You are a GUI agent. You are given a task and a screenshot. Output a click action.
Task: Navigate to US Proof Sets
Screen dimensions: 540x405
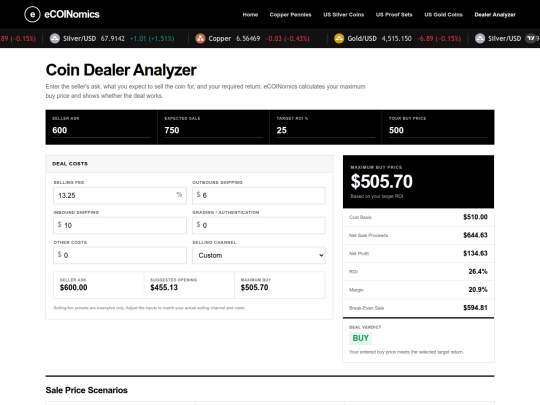tap(394, 14)
